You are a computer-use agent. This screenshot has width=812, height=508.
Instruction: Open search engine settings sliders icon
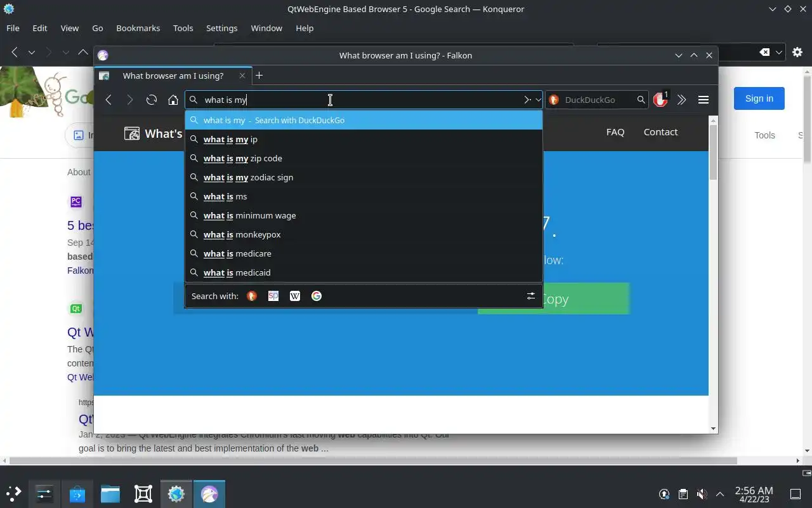[531, 296]
